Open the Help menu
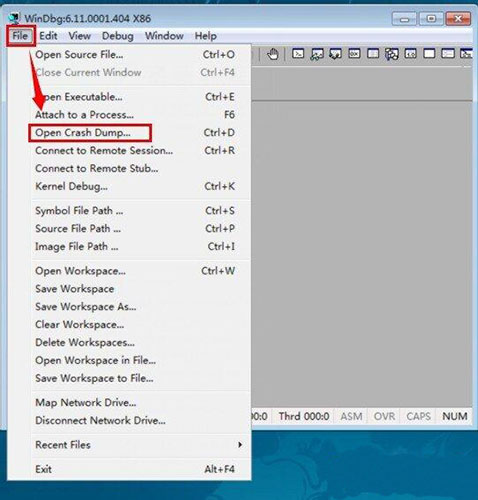Image resolution: width=478 pixels, height=500 pixels. (206, 36)
